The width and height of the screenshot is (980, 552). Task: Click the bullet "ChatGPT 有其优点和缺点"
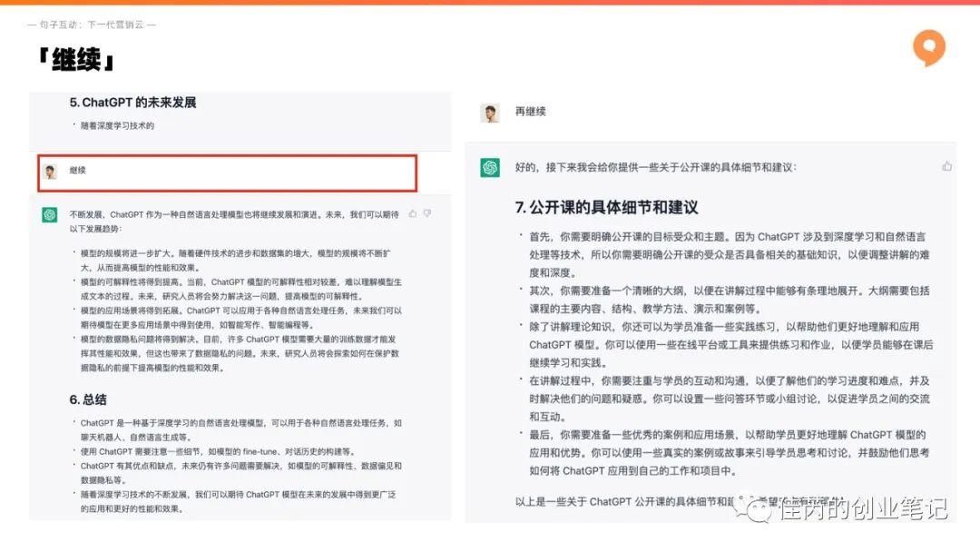point(241,473)
